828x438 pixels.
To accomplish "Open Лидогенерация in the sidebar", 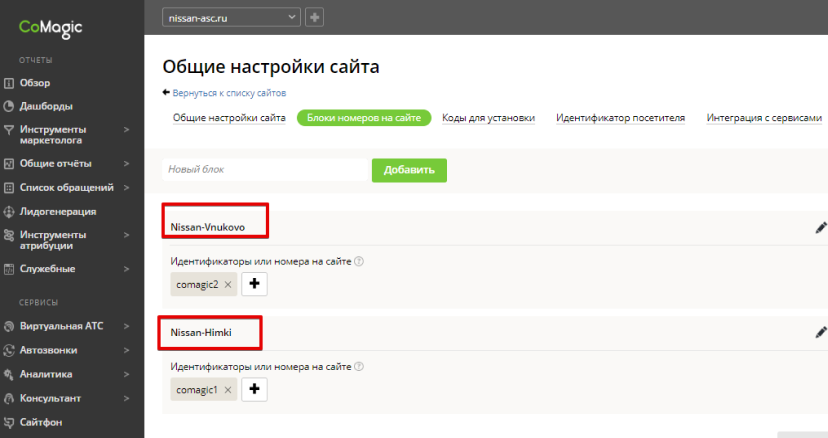I will tap(58, 212).
